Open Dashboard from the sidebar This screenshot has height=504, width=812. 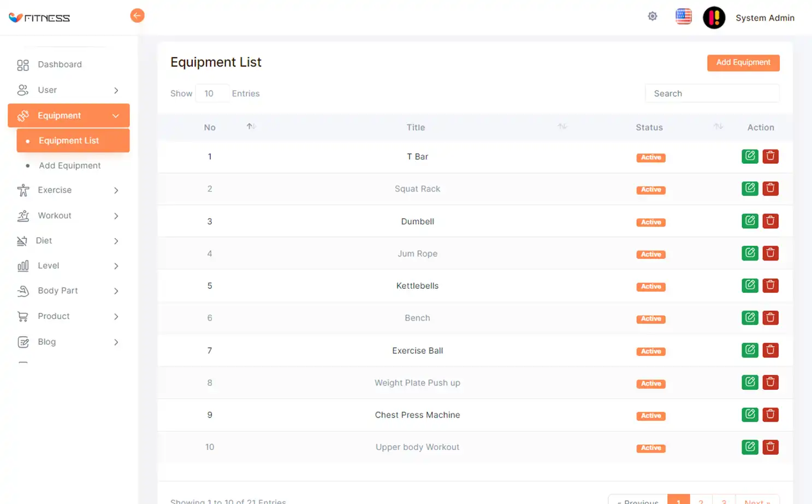tap(60, 64)
